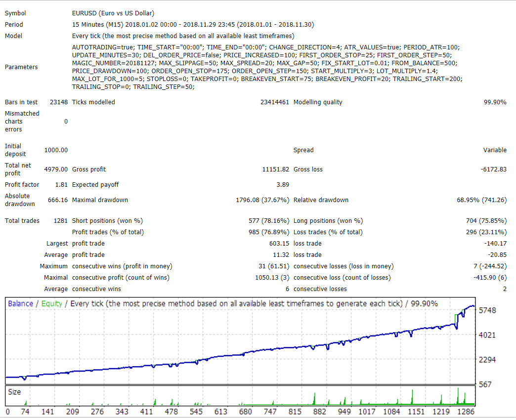Image resolution: width=516 pixels, height=420 pixels.
Task: Click the Balance legend label on the chart
Action: [20, 303]
